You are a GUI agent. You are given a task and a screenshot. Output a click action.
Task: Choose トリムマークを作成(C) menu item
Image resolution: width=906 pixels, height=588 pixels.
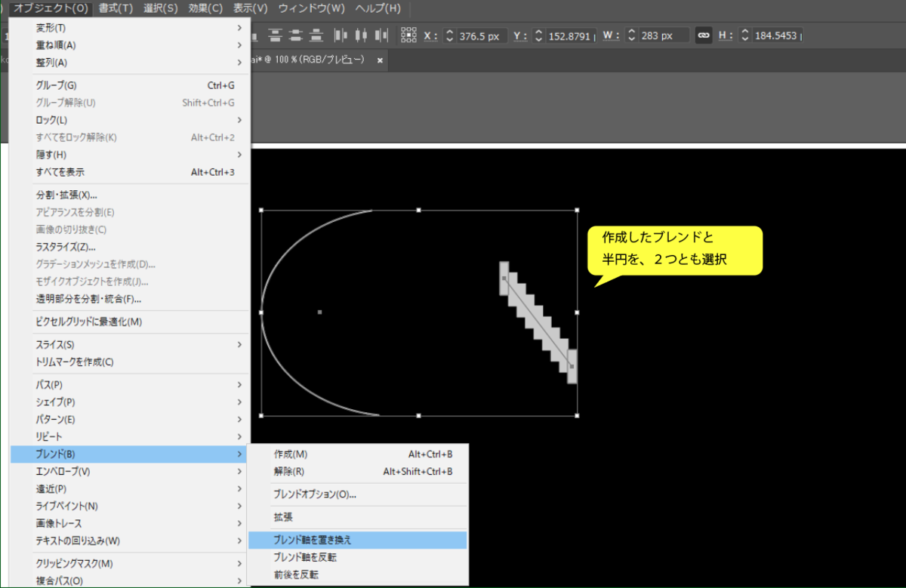tap(129, 362)
